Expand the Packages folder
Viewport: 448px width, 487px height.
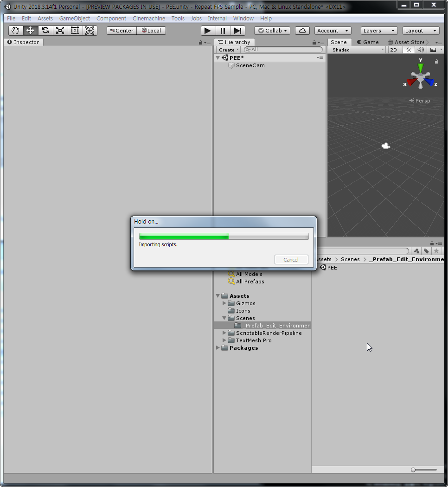[218, 347]
